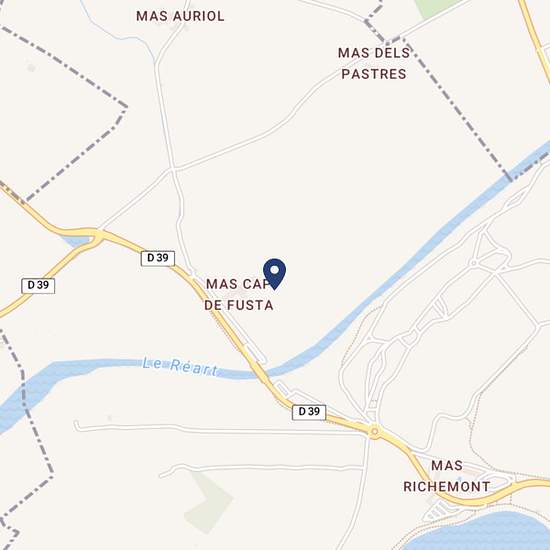Select the Mas Richemont place label
The image size is (550, 550).
point(447,476)
